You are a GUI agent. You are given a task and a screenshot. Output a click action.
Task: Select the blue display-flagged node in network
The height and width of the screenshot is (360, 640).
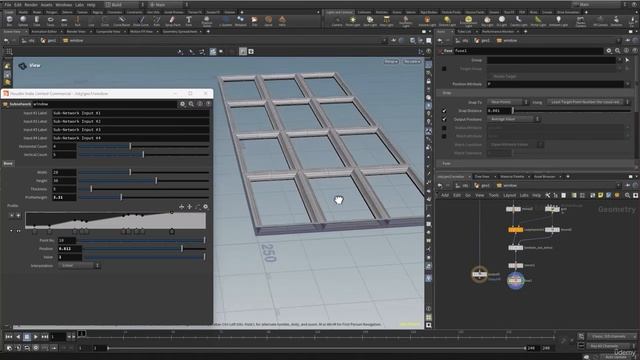coord(516,280)
